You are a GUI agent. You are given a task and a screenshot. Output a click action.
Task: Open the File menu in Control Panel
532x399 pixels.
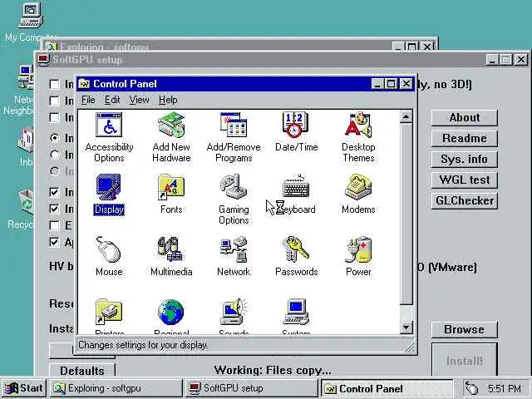[88, 100]
